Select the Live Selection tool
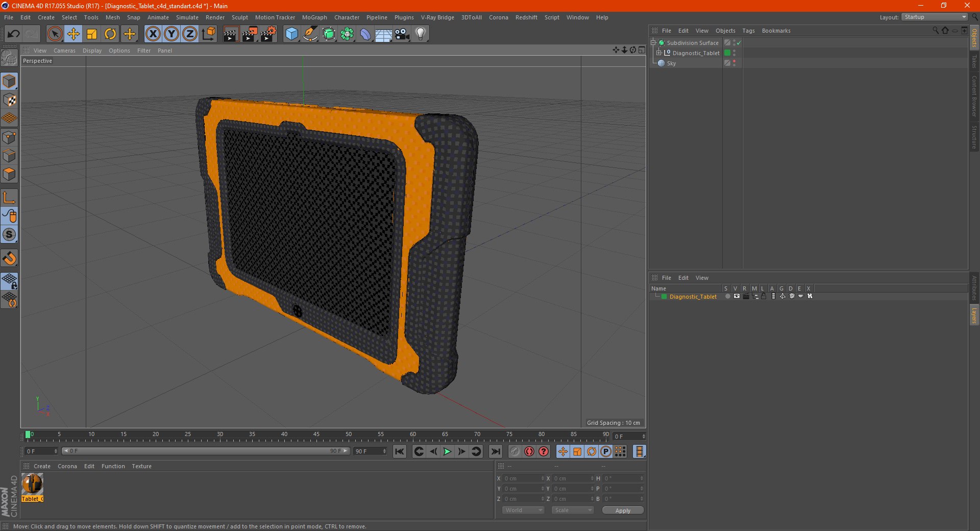 coord(55,34)
